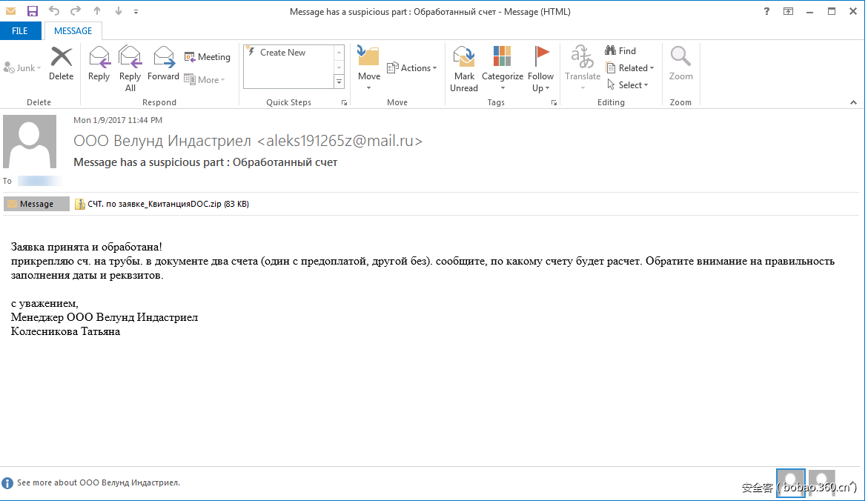Select the Message preview tab
This screenshot has width=868, height=501.
36,203
